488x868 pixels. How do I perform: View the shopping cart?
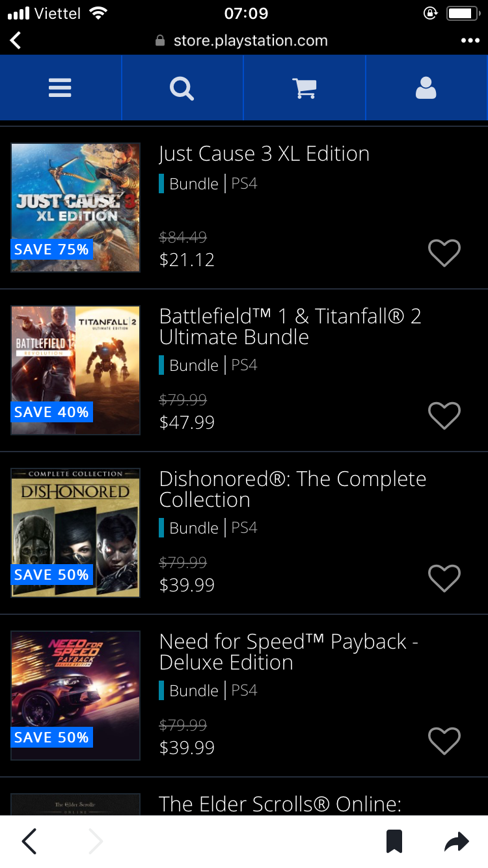tap(304, 88)
